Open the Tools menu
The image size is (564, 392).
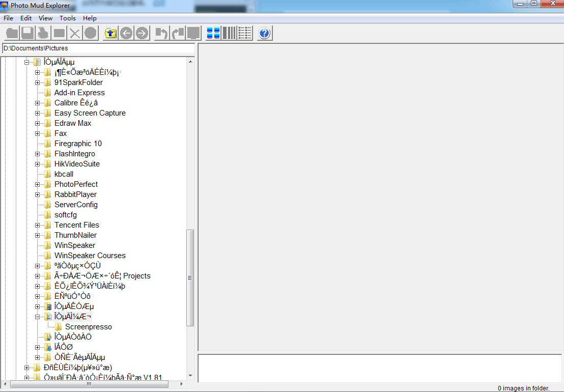point(68,18)
